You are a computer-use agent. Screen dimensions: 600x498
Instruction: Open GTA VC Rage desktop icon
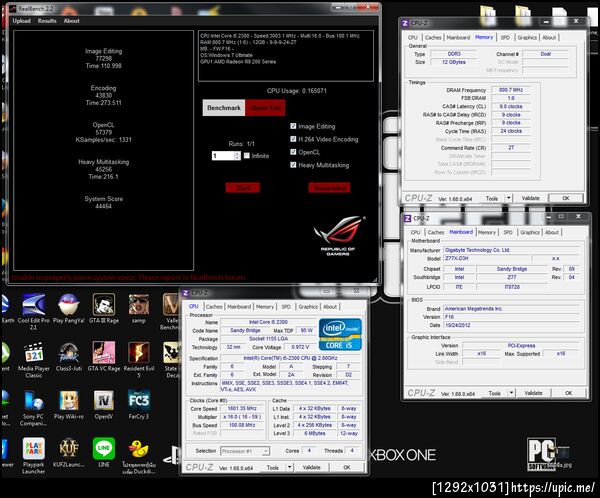(104, 357)
